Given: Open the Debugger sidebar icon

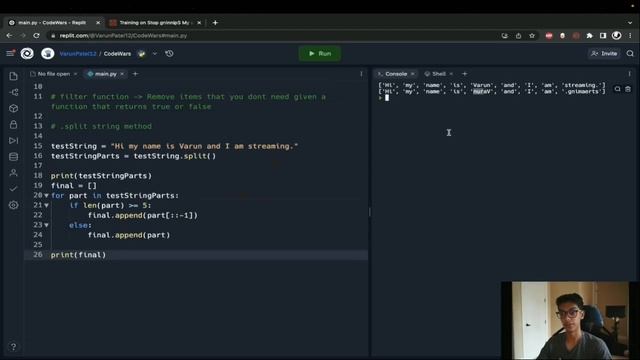Looking at the screenshot, I should (x=13, y=140).
